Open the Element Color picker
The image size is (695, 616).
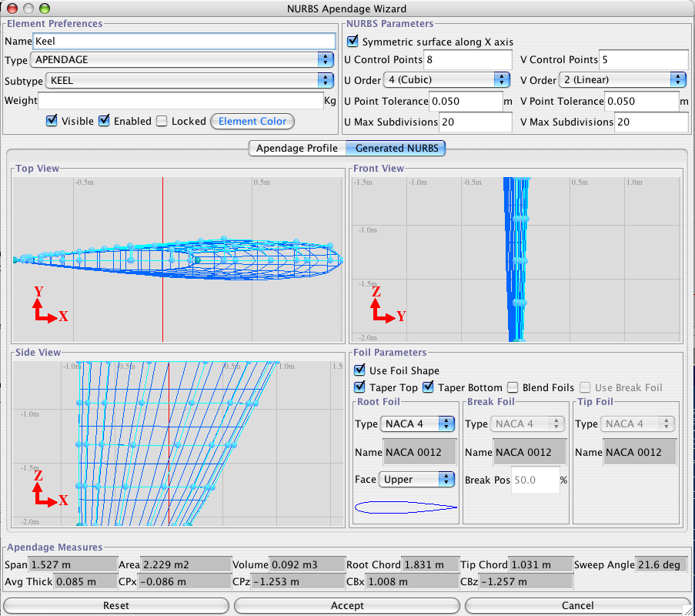[252, 121]
